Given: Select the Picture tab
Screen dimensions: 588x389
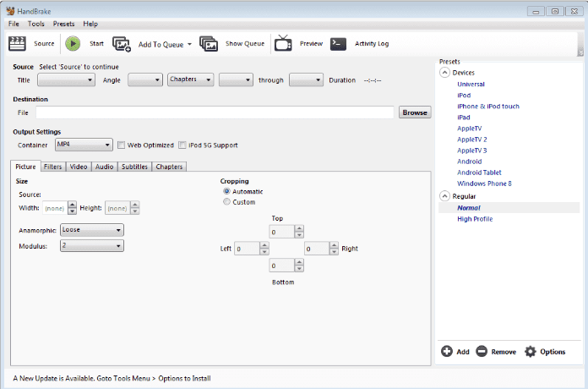Looking at the screenshot, I should (25, 167).
